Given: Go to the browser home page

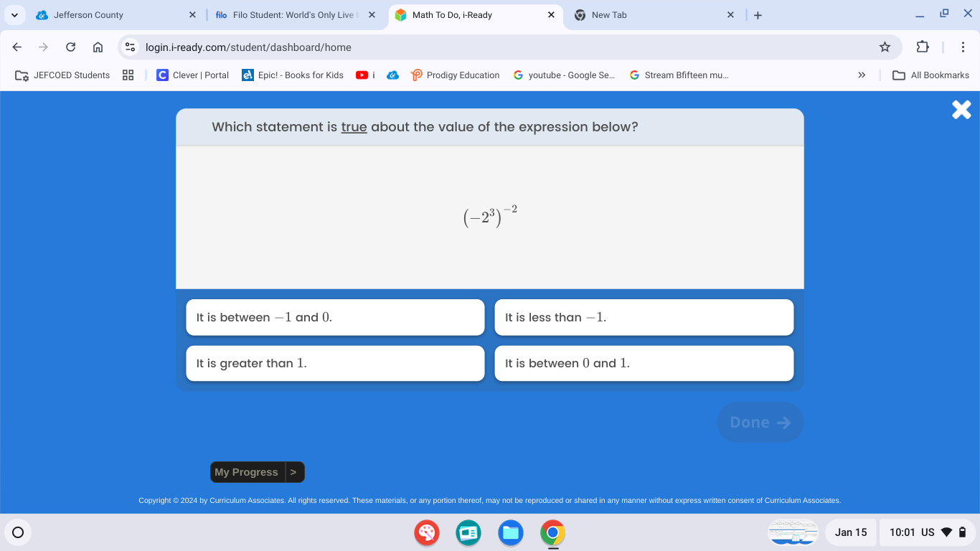Looking at the screenshot, I should pyautogui.click(x=98, y=47).
